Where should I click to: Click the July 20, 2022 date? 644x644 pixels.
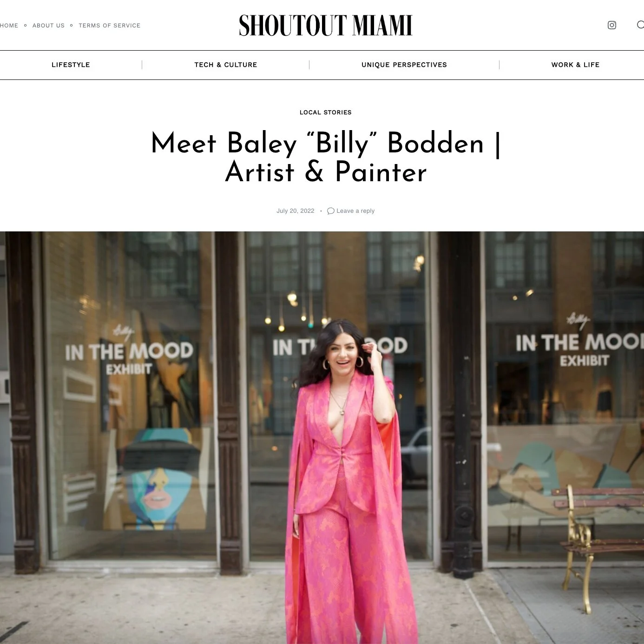tap(296, 211)
